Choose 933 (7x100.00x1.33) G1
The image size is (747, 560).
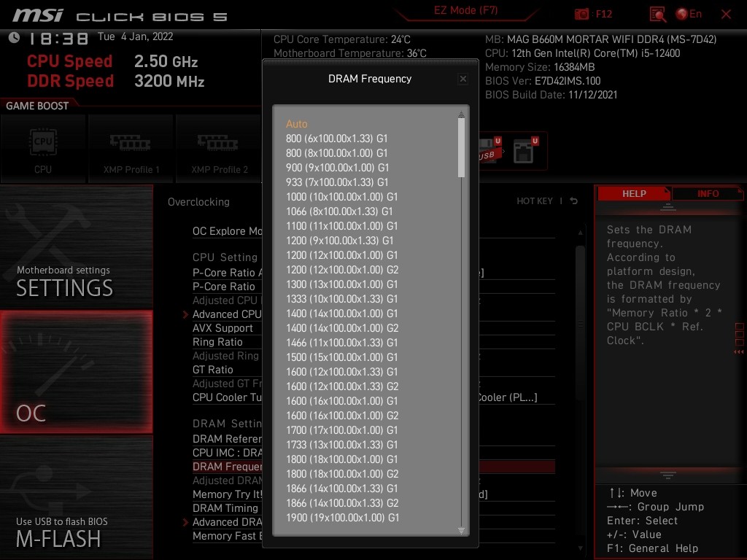click(x=337, y=182)
